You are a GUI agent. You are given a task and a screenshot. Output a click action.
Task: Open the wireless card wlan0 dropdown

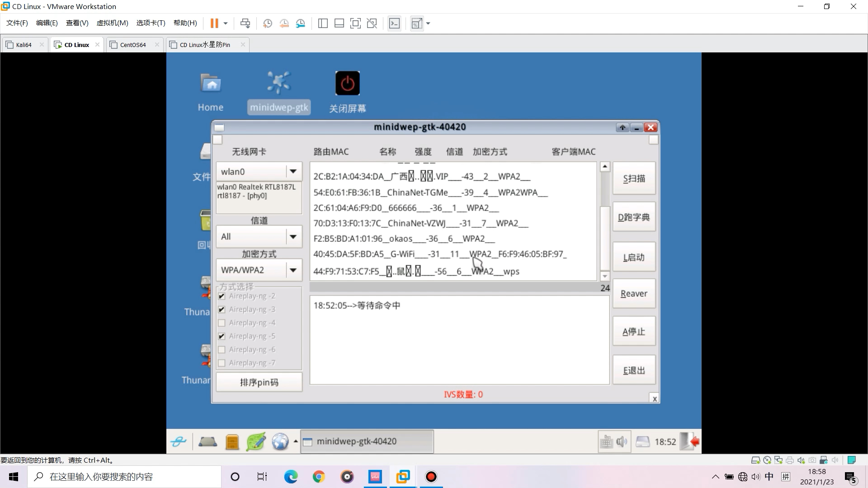(x=293, y=172)
